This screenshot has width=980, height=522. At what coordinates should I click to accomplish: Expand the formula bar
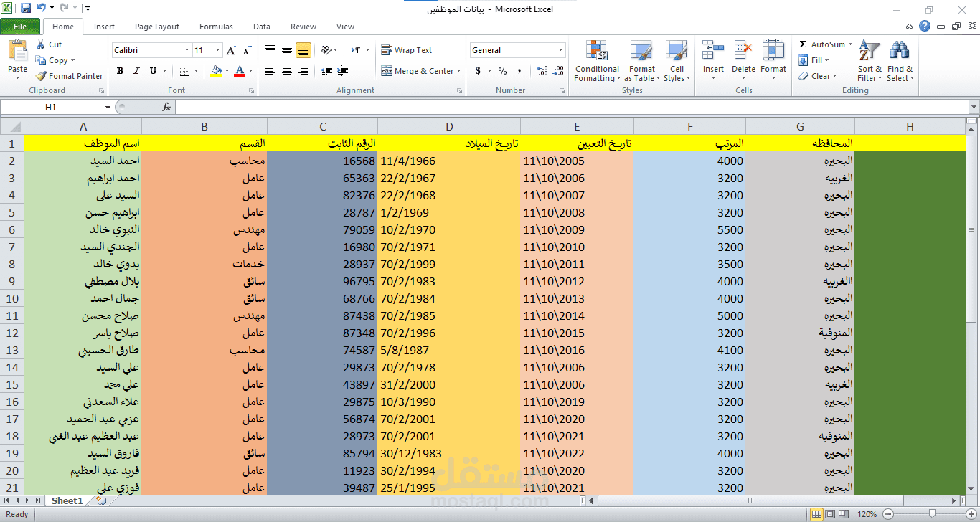coord(973,107)
